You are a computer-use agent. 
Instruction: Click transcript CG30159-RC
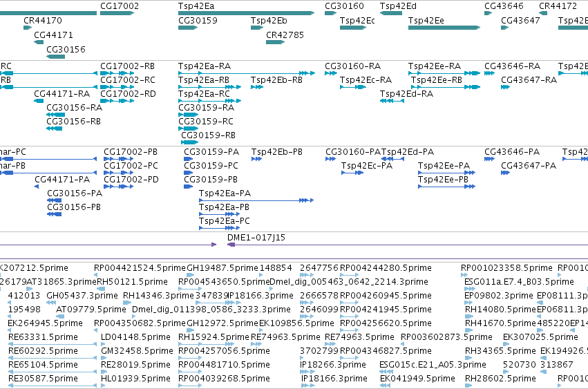[205, 122]
